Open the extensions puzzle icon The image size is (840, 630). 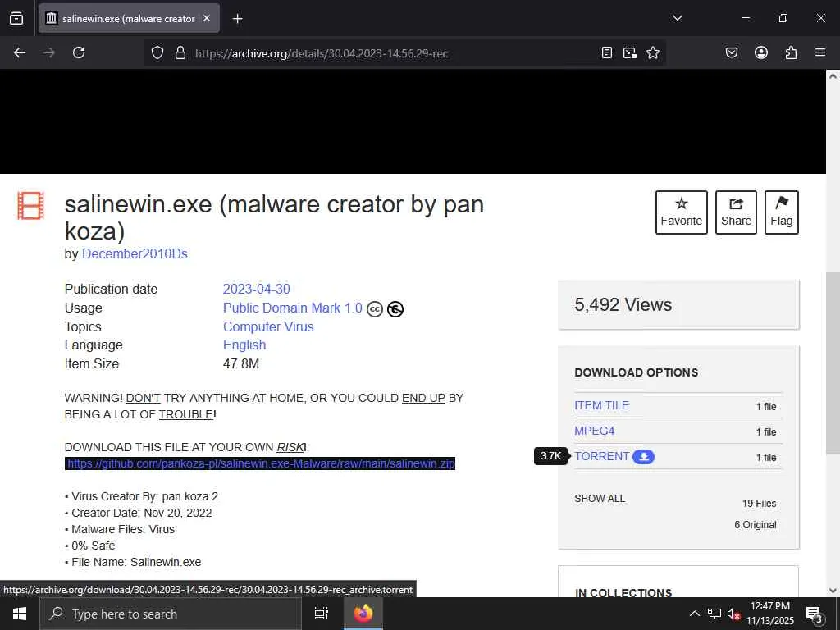(x=791, y=52)
